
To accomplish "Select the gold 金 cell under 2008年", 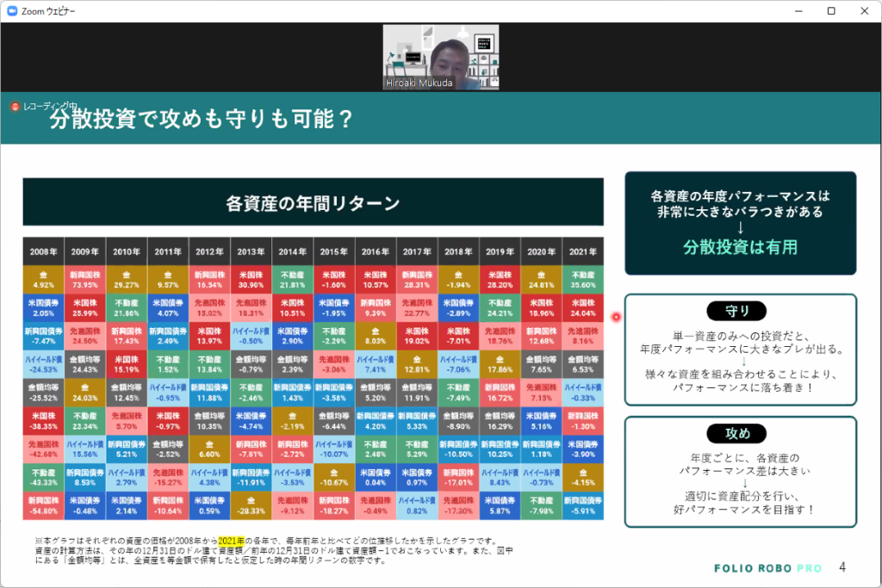I will click(42, 277).
